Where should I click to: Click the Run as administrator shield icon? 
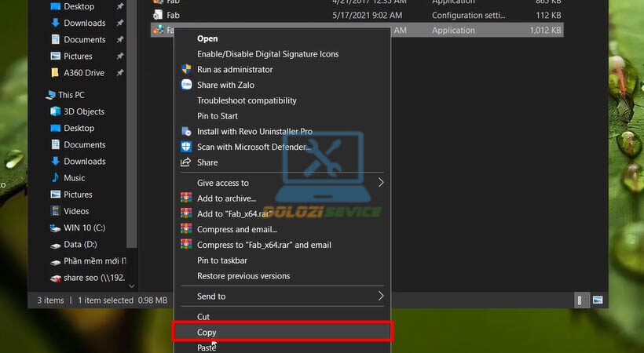coord(186,70)
